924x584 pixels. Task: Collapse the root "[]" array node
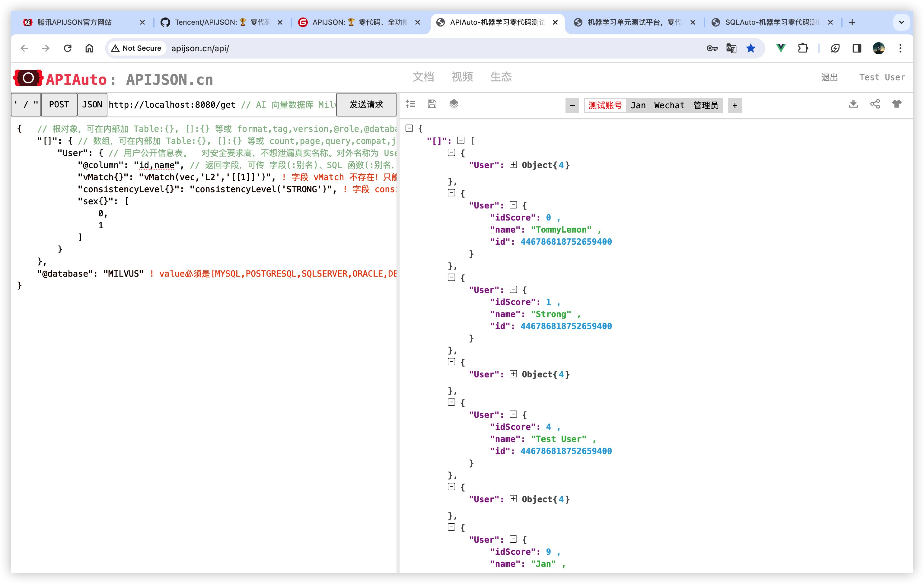(461, 141)
